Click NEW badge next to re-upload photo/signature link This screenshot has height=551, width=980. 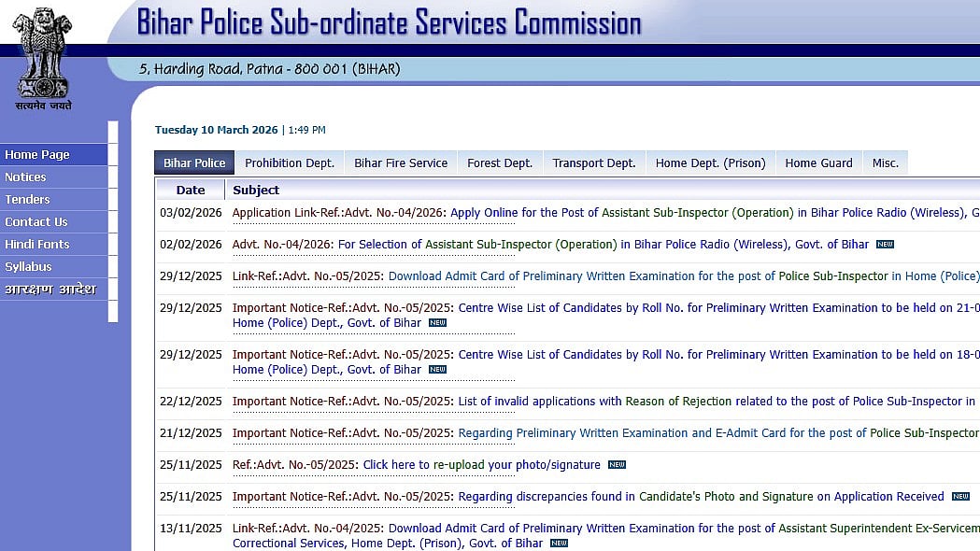pyautogui.click(x=617, y=465)
